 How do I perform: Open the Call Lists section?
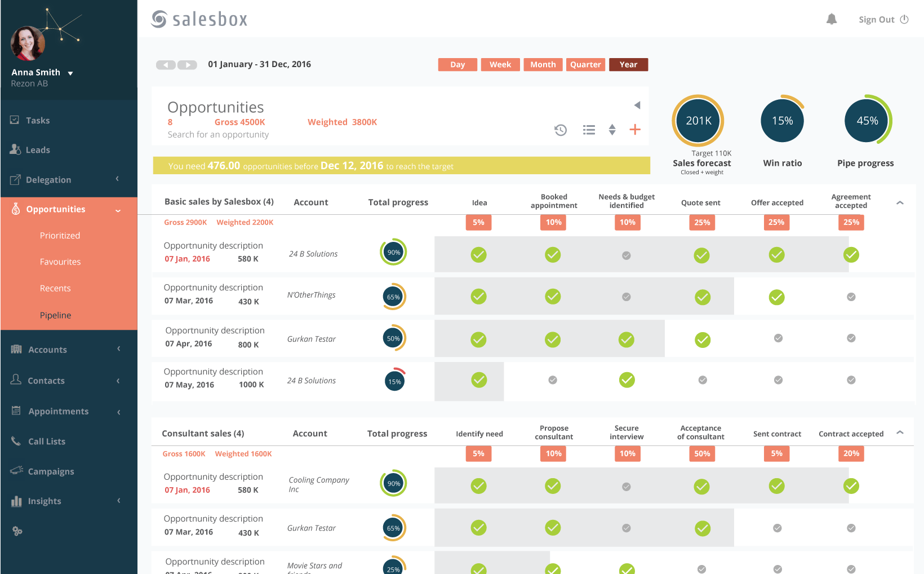46,441
